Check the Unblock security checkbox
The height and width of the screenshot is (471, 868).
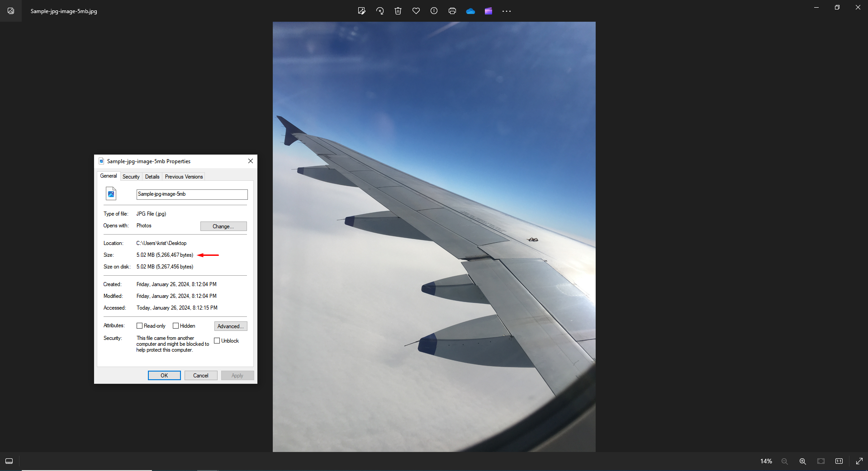(x=217, y=341)
